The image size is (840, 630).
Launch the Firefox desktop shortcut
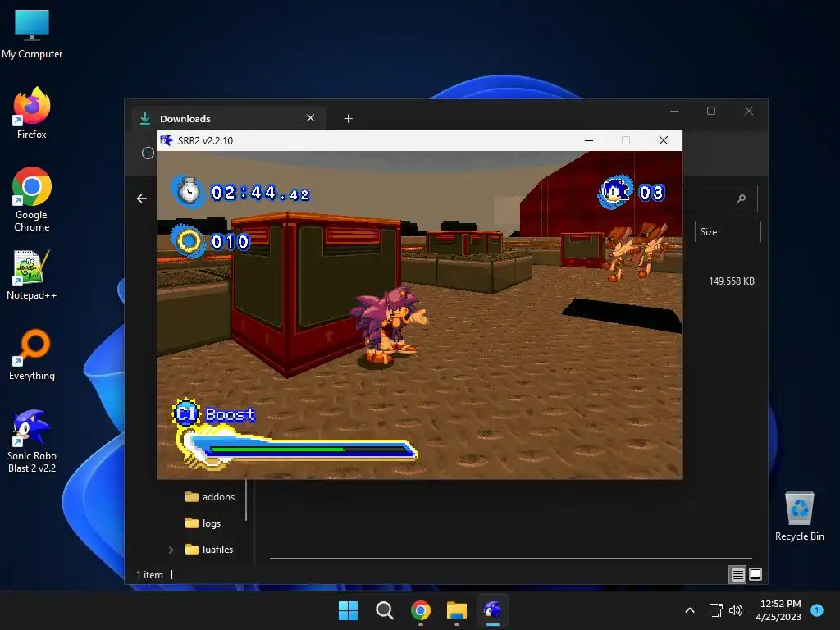coord(32,113)
